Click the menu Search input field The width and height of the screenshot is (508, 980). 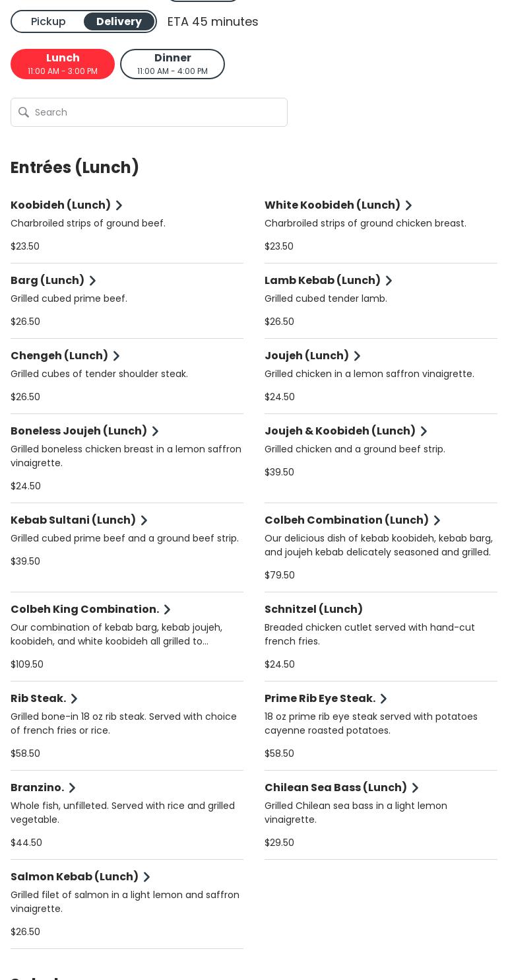[158, 112]
